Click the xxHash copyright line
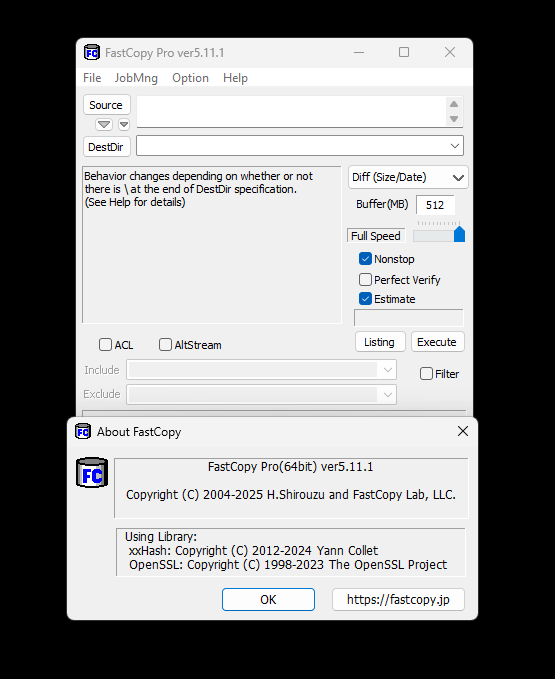Image resolution: width=555 pixels, height=679 pixels. tap(253, 550)
